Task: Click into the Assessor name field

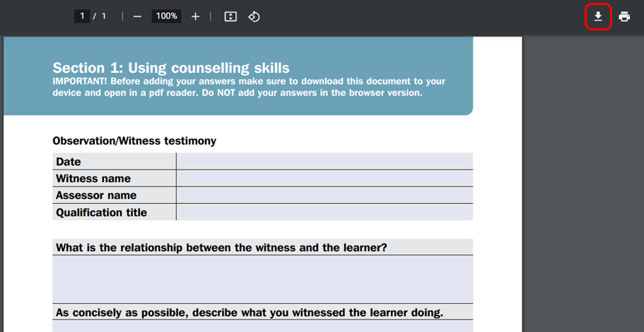Action: 324,195
